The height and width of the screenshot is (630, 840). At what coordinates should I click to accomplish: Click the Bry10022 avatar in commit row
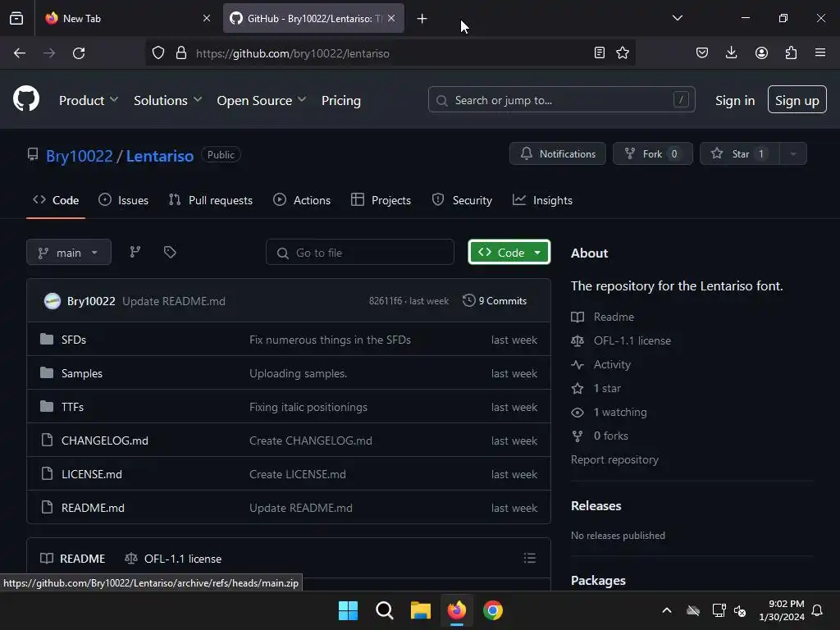click(52, 301)
